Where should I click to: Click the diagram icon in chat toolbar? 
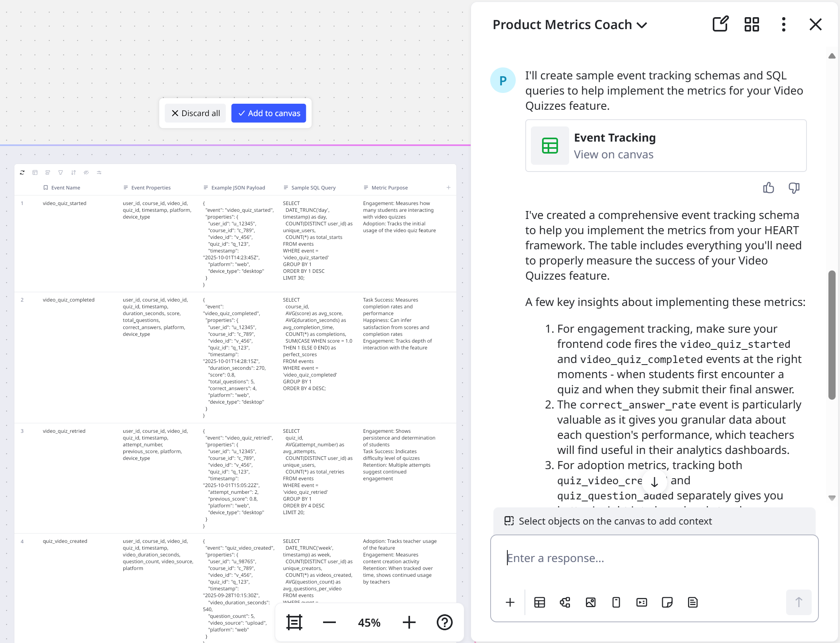[565, 602]
